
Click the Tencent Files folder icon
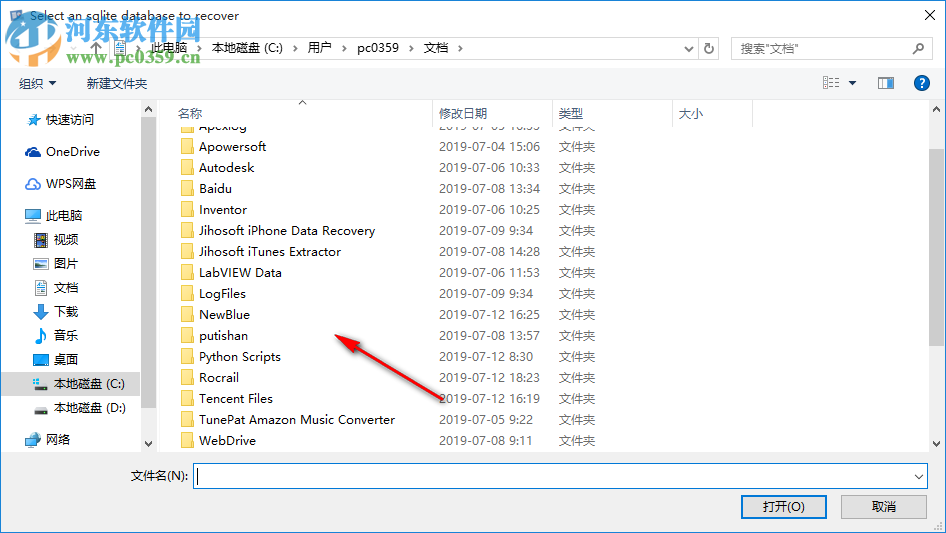[188, 399]
